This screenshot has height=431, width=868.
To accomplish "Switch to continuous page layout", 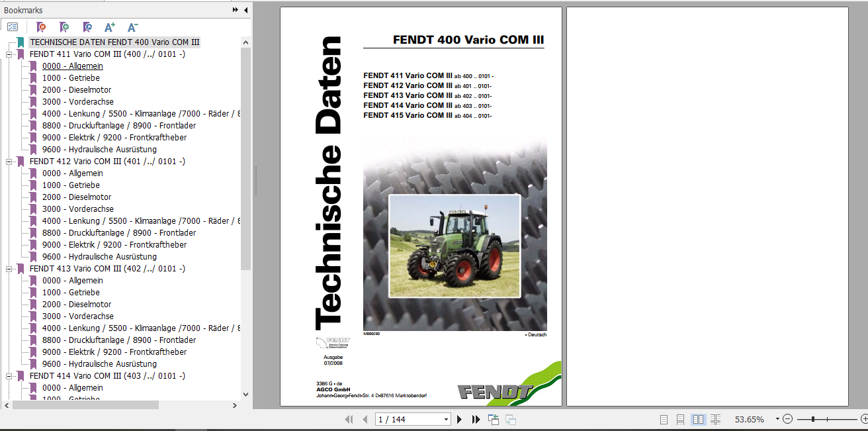I will coord(680,419).
